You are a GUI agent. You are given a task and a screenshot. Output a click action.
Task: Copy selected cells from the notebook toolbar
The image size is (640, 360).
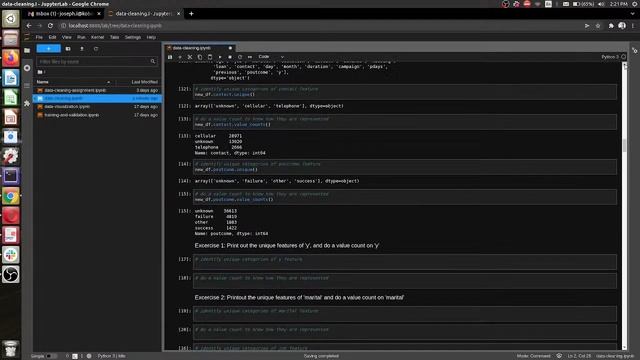(200, 57)
